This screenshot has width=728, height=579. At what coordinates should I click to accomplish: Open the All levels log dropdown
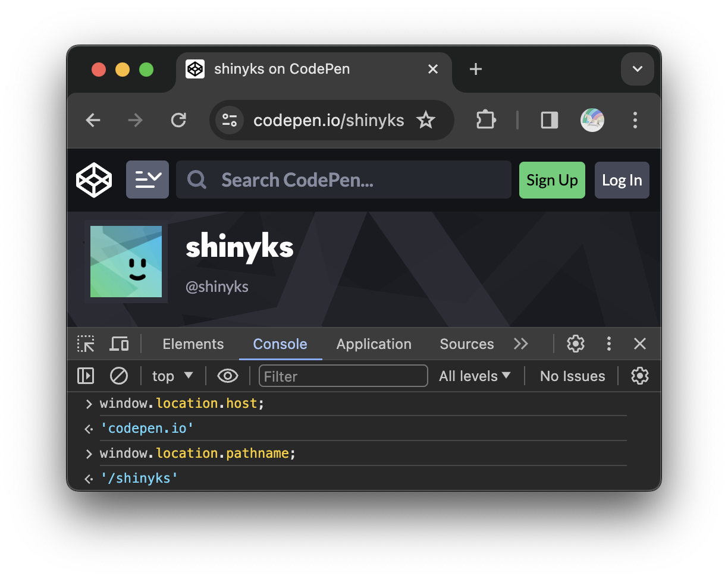coord(475,376)
